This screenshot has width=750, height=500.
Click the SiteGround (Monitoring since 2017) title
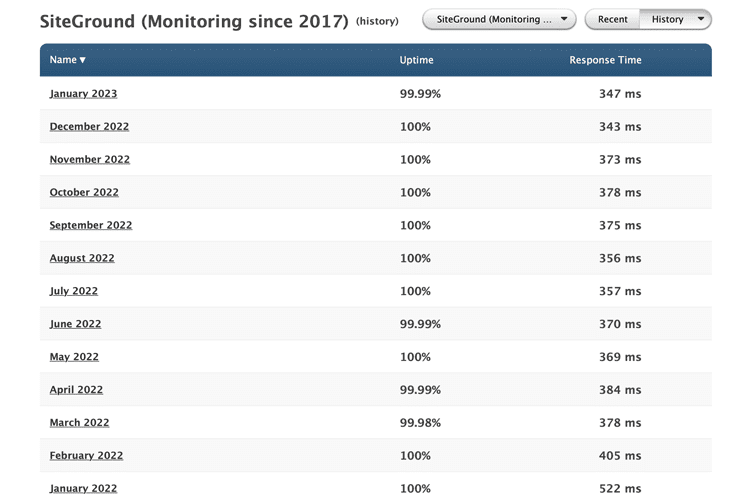pos(194,22)
